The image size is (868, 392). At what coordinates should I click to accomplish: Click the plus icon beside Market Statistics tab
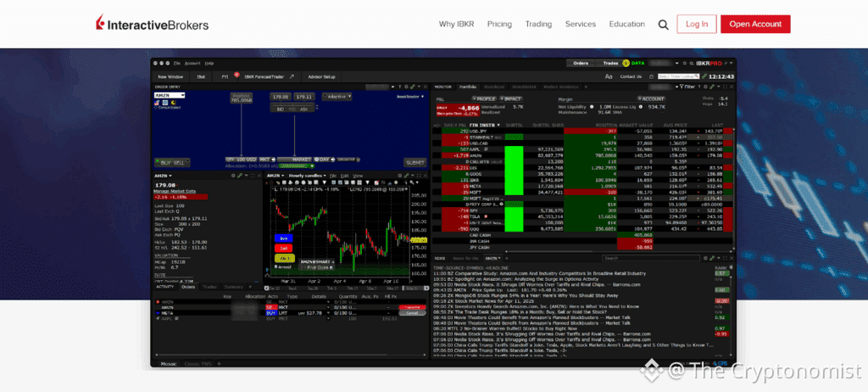[x=586, y=87]
